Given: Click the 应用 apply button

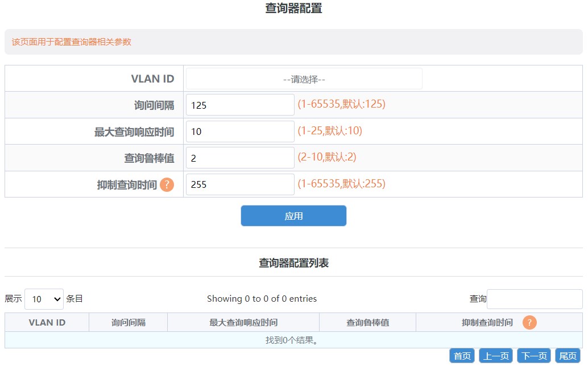Looking at the screenshot, I should [293, 216].
